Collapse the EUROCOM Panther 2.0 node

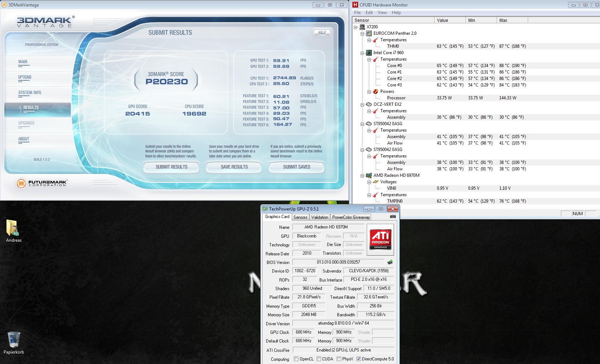[362, 33]
